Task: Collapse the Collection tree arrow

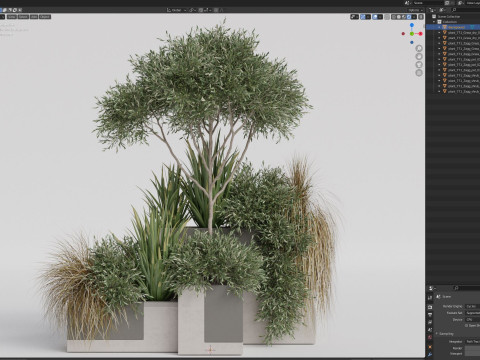Action: [x=434, y=22]
